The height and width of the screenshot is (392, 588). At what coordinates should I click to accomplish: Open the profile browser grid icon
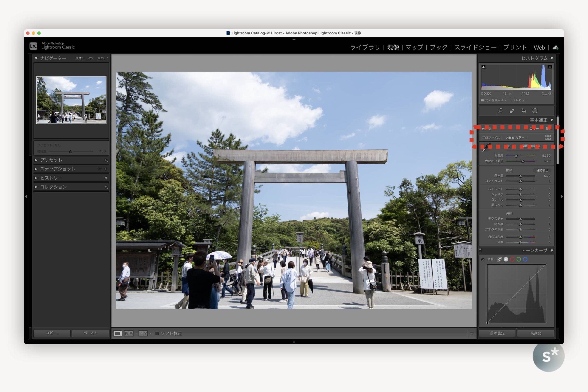548,138
